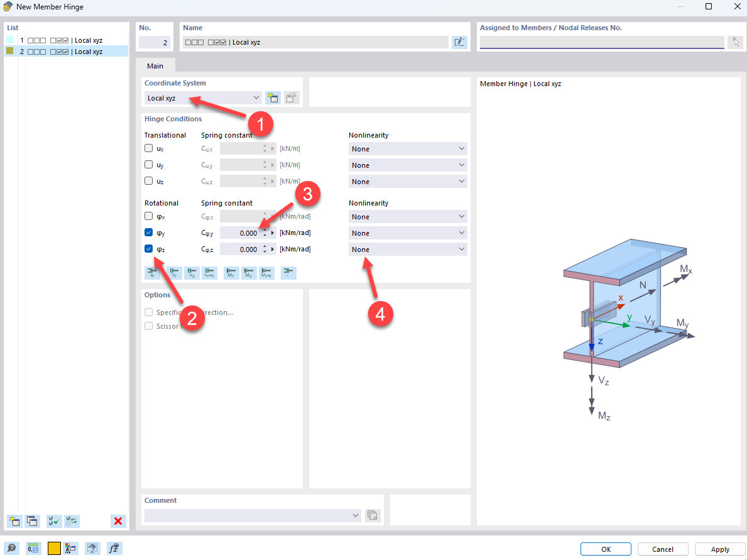The image size is (747, 560).
Task: Select members in graphic for assignment
Action: point(736,42)
